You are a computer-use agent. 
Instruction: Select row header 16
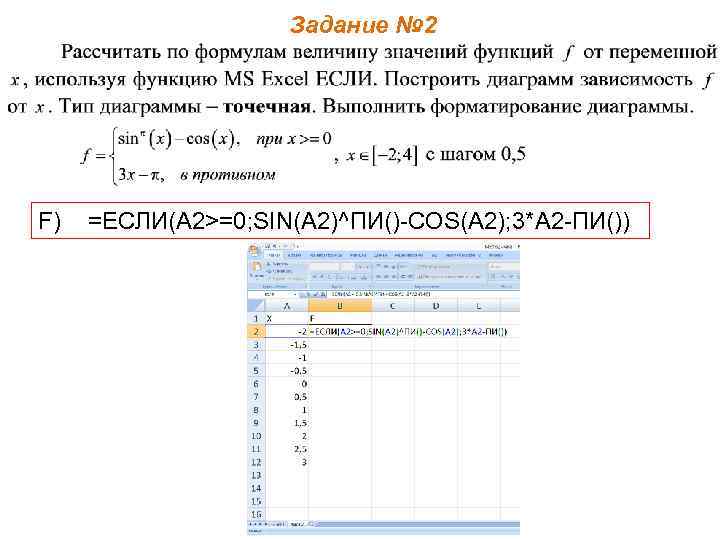coord(256,514)
